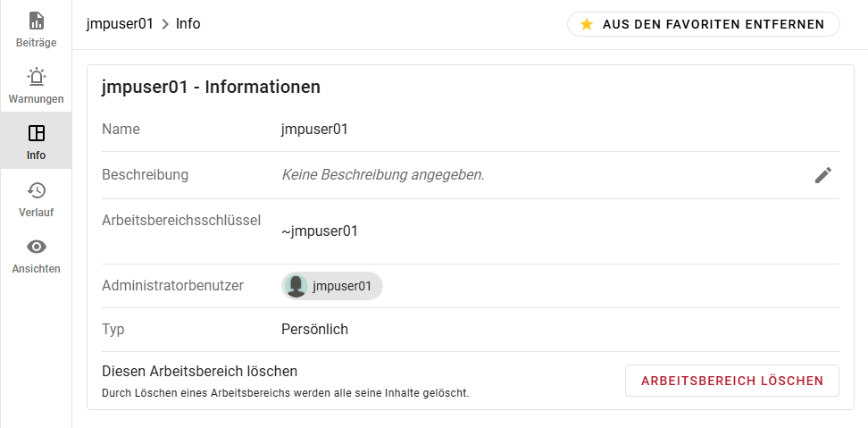Click the 'Beschreibung' field label
868x428 pixels.
(146, 175)
